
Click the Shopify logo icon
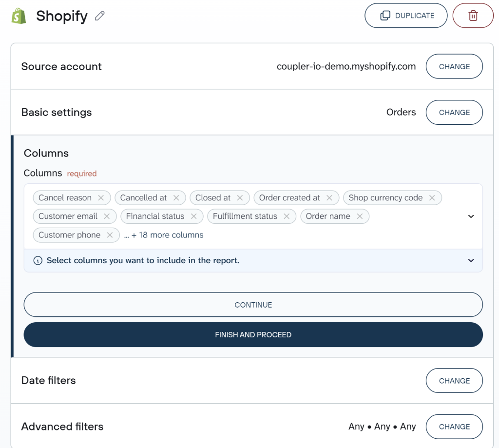18,16
